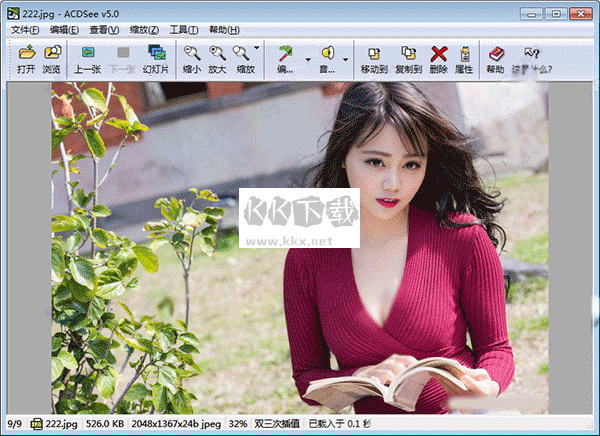Open the 文件(F) menu

(x=24, y=30)
